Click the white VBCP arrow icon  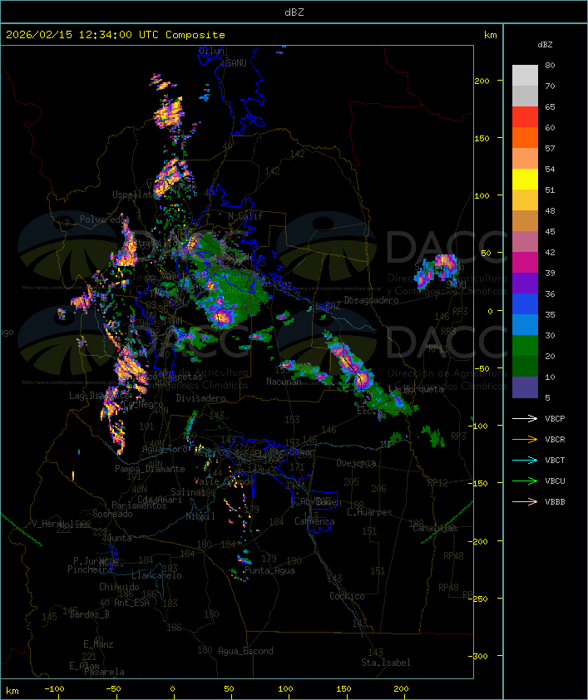click(525, 419)
